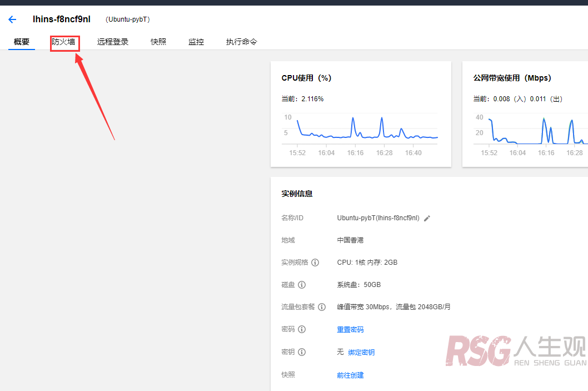Screen dimensions: 588x391
Task: Click the region value 中国香港
Action: tap(350, 240)
